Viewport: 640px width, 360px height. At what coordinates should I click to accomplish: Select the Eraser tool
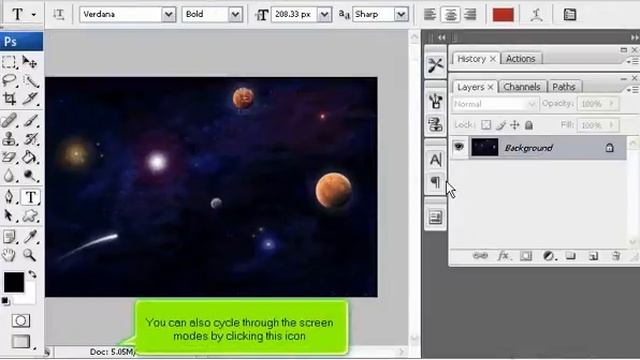click(9, 157)
